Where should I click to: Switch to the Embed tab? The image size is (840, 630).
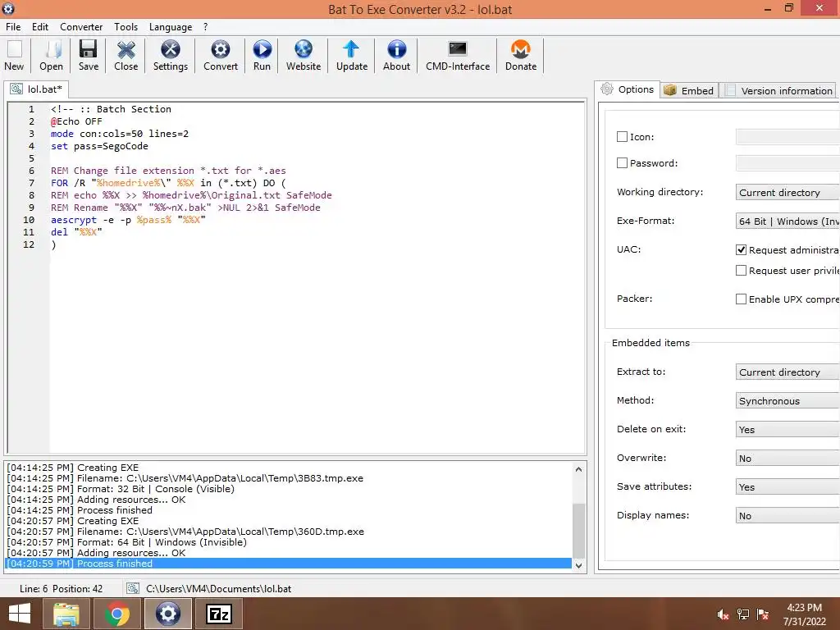pyautogui.click(x=689, y=90)
